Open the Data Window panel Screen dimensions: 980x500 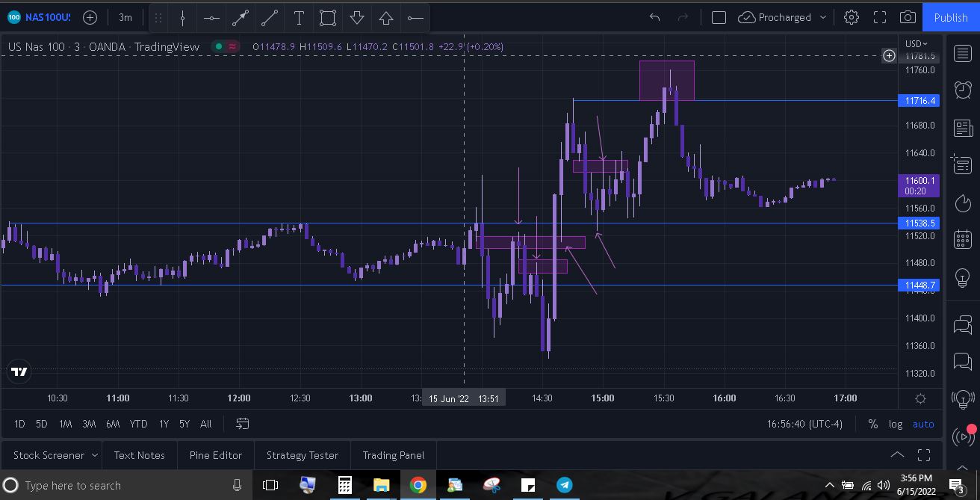963,165
